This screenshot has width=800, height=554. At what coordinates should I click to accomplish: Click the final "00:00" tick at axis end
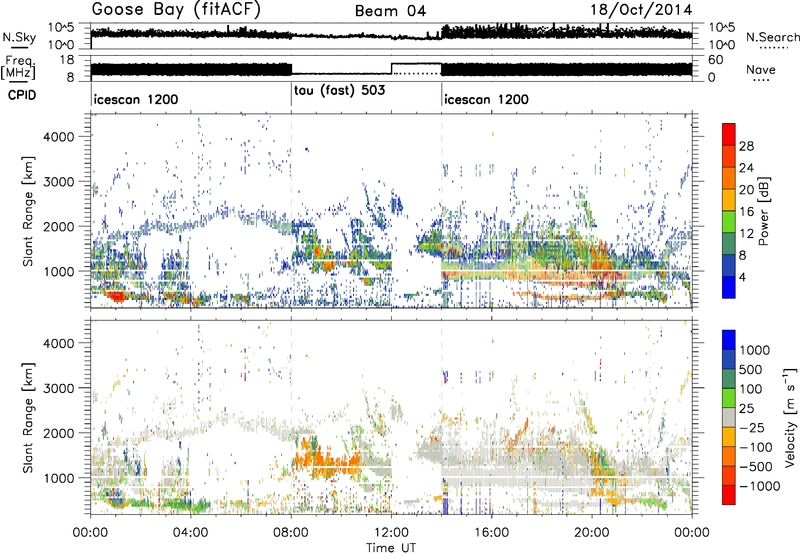point(692,533)
